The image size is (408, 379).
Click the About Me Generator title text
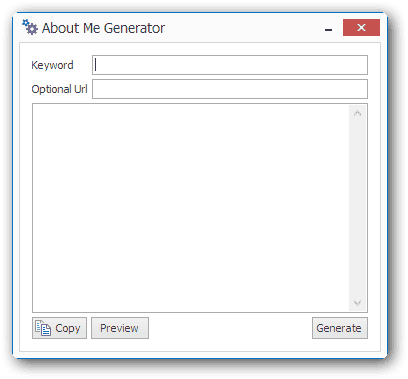pos(103,28)
